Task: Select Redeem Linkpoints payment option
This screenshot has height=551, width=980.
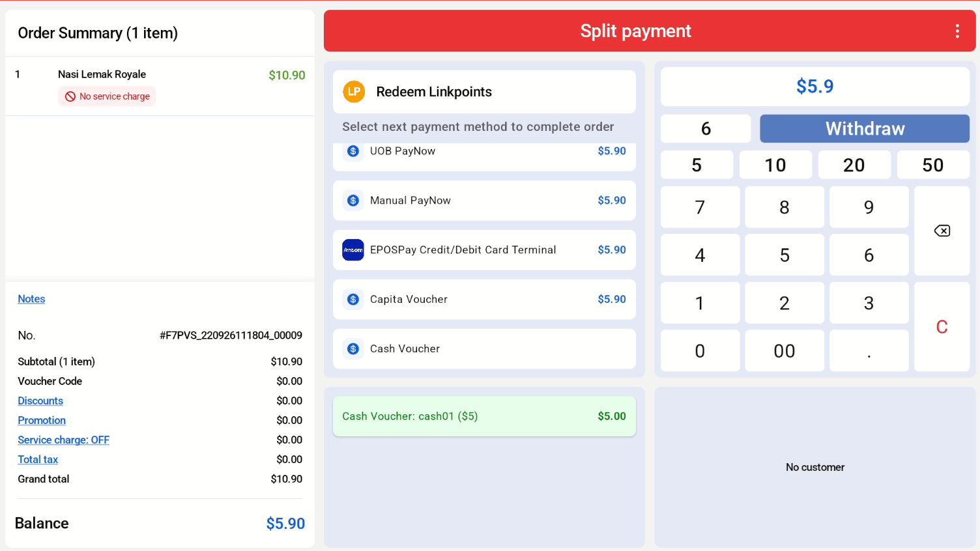Action: pos(484,92)
